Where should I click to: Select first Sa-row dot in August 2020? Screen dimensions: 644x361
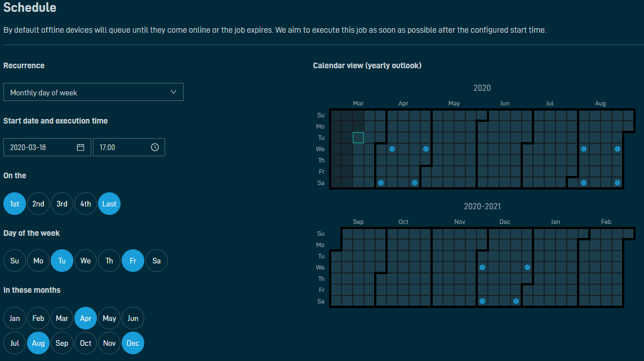coord(584,183)
